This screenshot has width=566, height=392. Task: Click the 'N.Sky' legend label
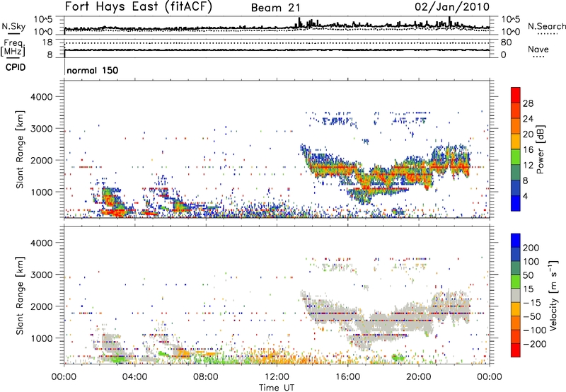coord(13,27)
